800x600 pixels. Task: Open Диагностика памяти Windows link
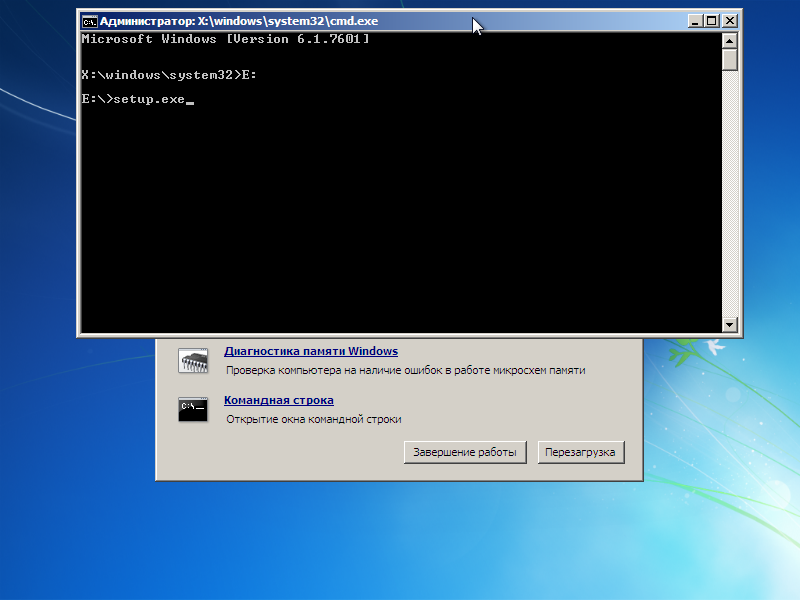pos(311,351)
